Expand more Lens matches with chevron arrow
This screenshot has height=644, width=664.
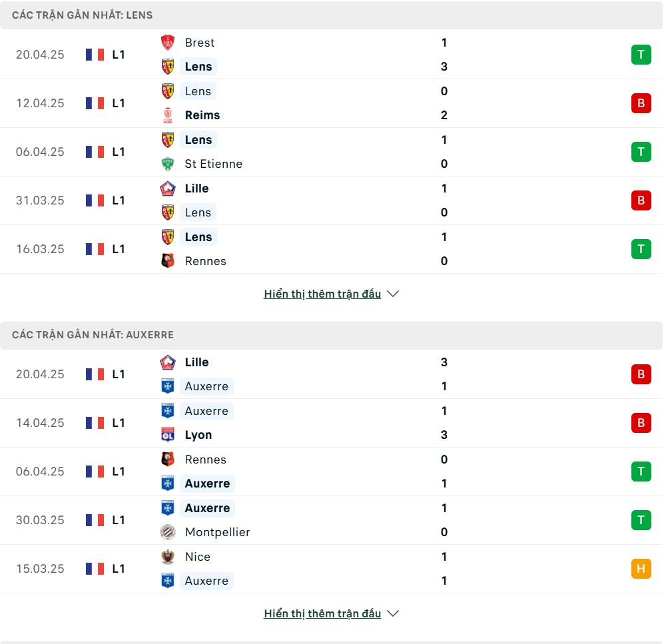(393, 294)
